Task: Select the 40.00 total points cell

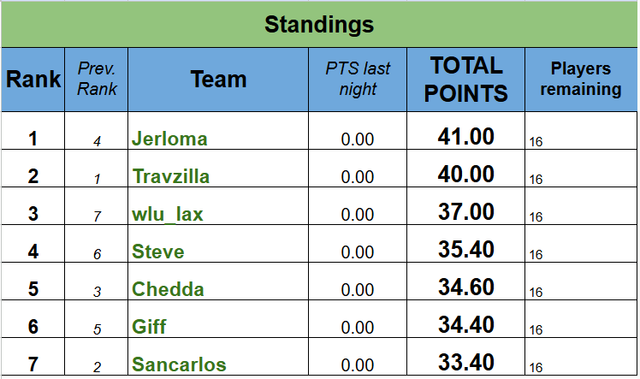Action: point(466,168)
